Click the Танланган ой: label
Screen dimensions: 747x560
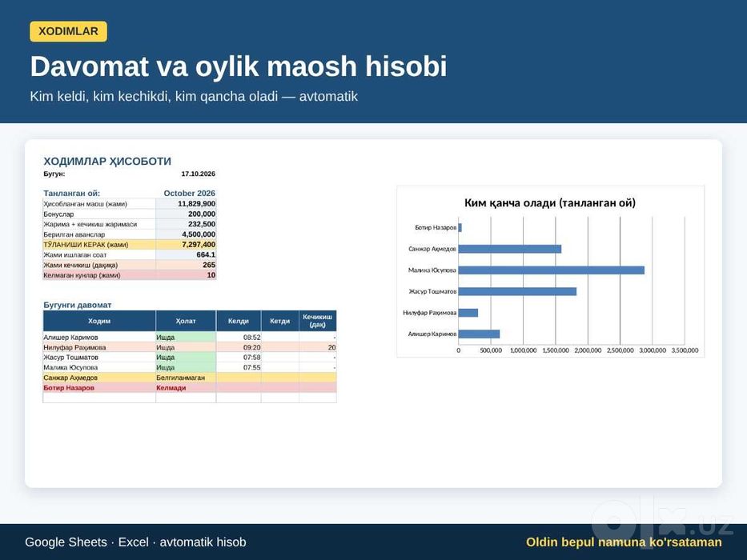(x=71, y=194)
